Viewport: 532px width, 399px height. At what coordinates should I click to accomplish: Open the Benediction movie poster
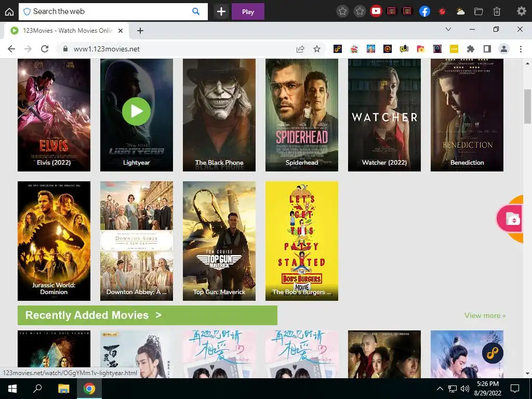click(467, 115)
